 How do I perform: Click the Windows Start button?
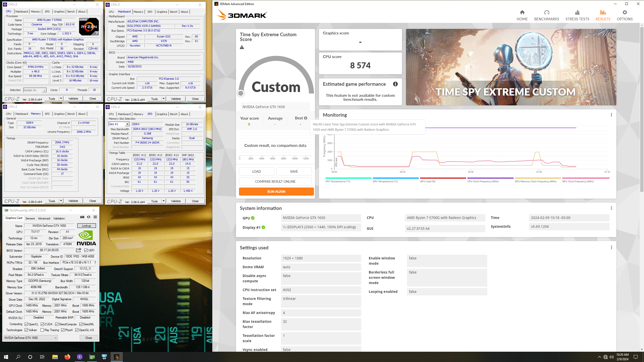6,357
